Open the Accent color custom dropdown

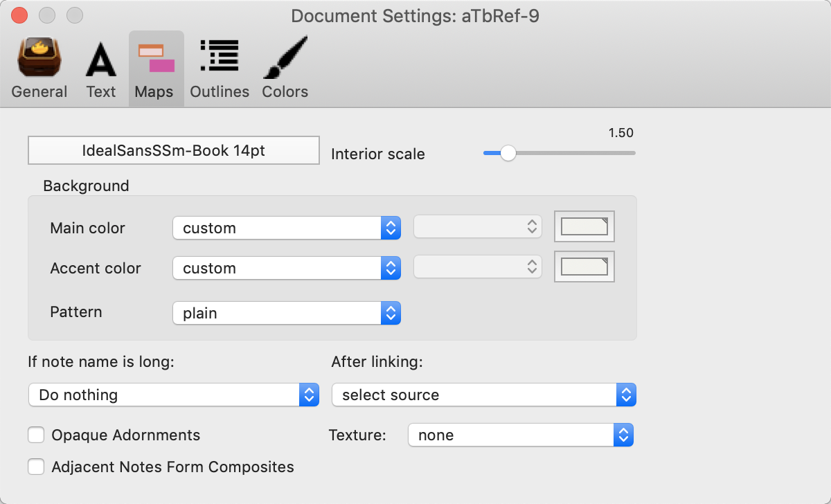click(x=287, y=268)
